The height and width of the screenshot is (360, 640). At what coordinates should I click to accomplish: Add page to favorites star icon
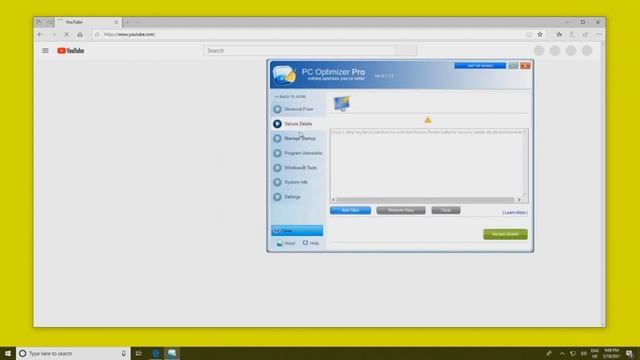click(540, 35)
